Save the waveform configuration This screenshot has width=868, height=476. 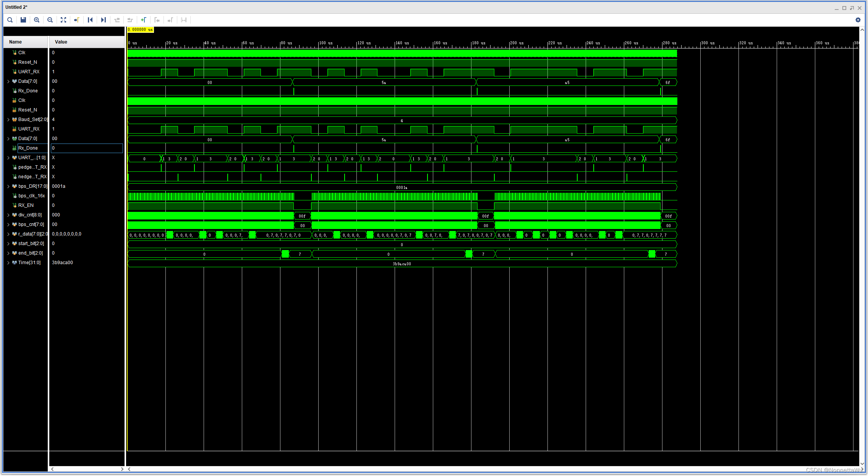point(23,20)
